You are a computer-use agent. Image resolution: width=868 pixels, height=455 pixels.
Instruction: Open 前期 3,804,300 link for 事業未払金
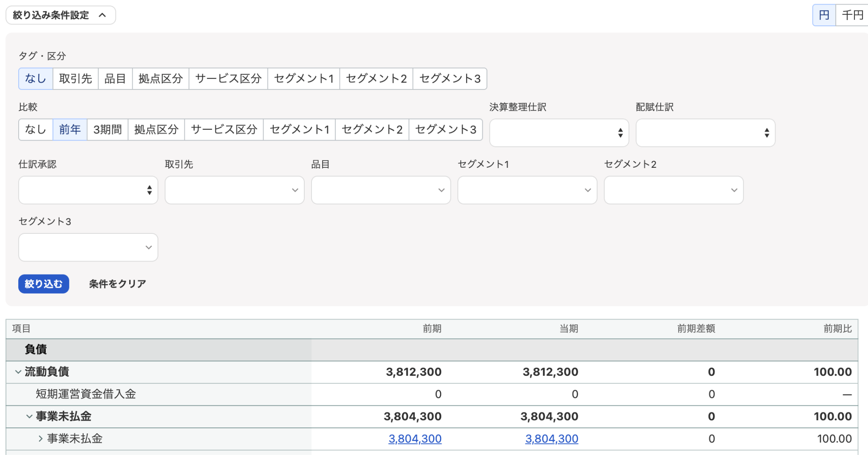(x=415, y=439)
